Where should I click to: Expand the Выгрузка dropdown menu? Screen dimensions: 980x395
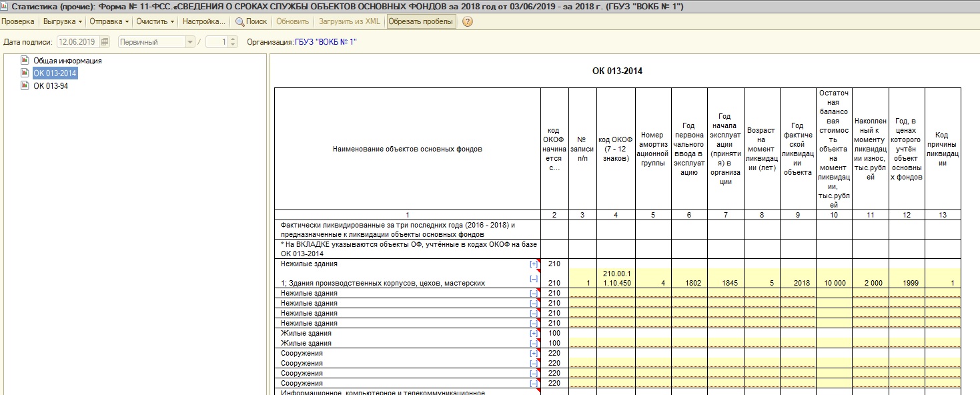click(62, 21)
